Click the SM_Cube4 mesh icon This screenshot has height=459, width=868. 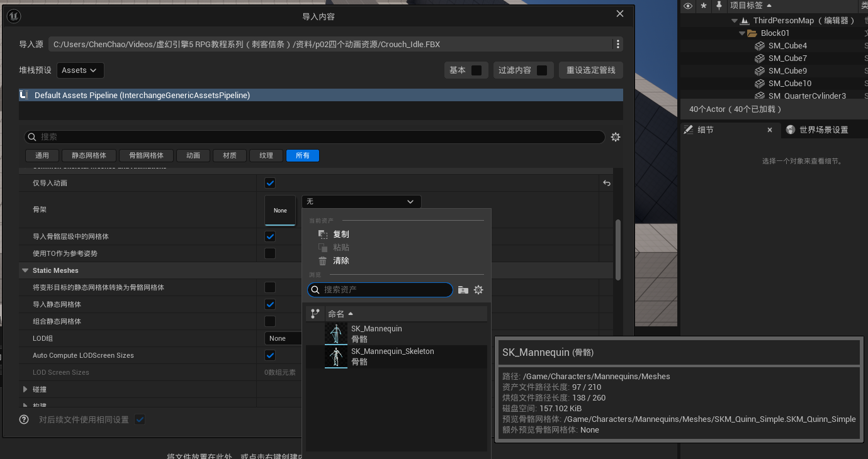coord(760,46)
